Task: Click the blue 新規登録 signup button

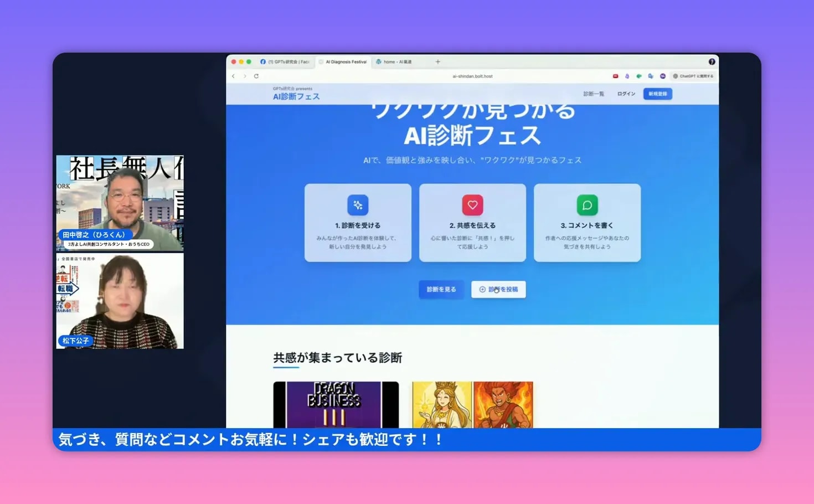Action: 657,94
